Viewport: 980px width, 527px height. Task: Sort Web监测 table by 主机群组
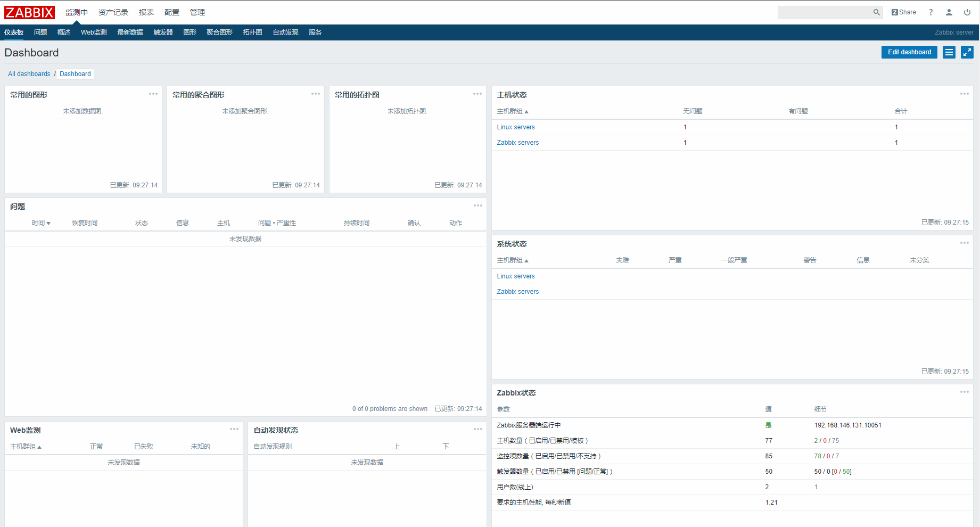click(x=26, y=447)
